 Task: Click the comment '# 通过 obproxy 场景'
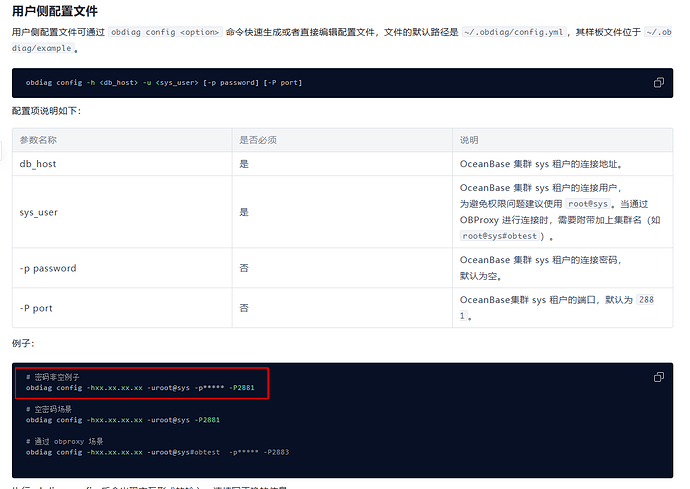[x=64, y=441]
